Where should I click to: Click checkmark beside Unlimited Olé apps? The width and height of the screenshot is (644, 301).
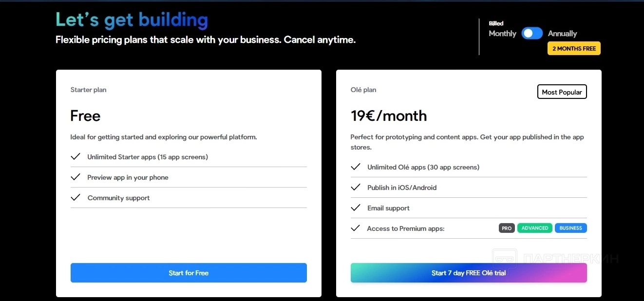click(356, 167)
